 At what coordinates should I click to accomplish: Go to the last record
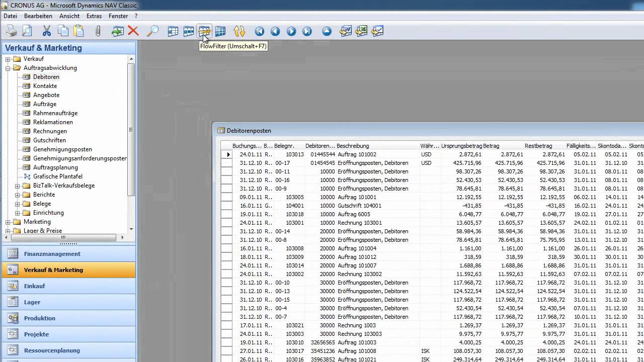pos(307,31)
